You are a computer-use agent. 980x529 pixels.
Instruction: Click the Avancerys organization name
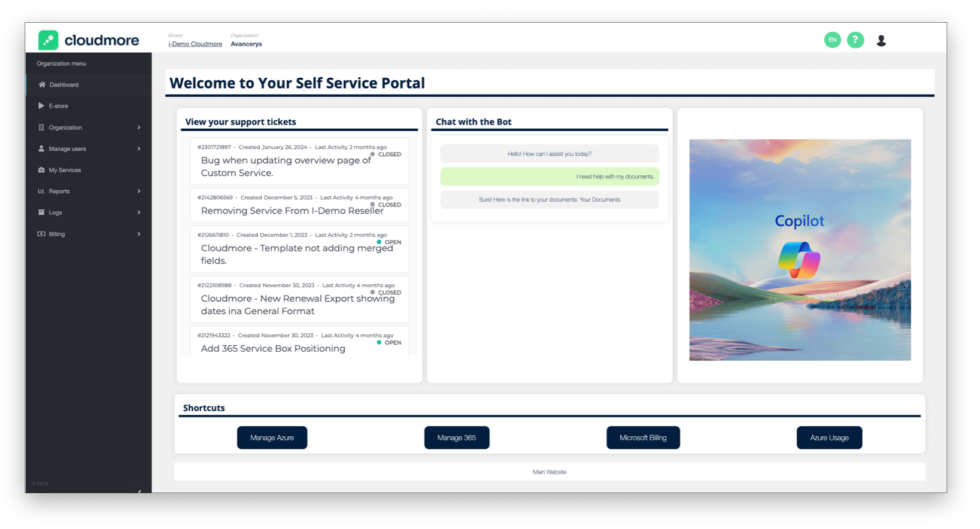click(246, 44)
